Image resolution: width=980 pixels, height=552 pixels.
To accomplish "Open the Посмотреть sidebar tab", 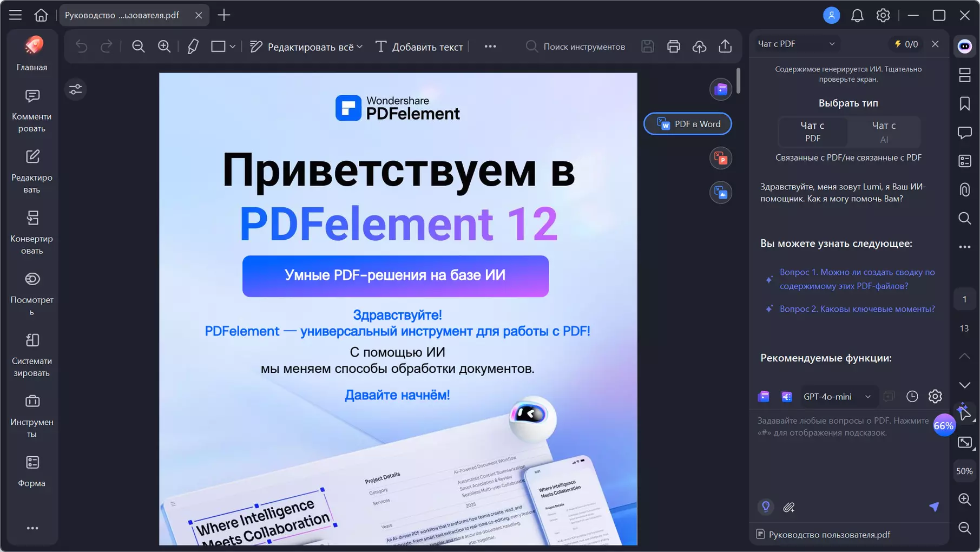I will 32,294.
